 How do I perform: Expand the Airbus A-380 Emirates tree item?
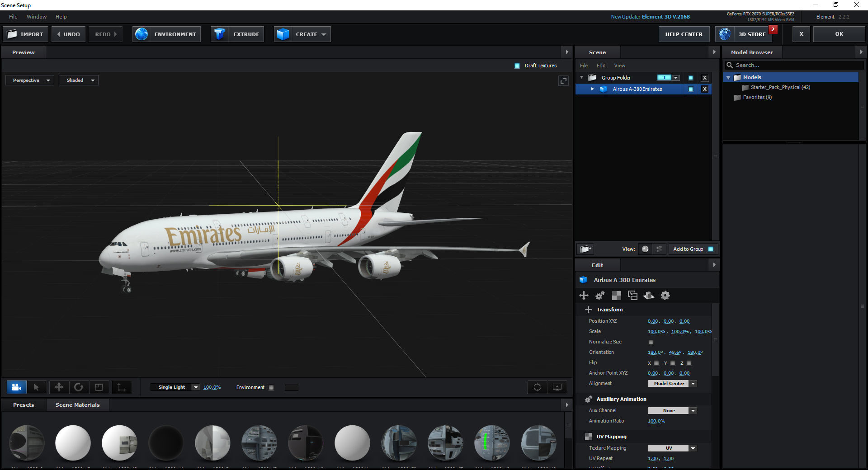(x=592, y=89)
